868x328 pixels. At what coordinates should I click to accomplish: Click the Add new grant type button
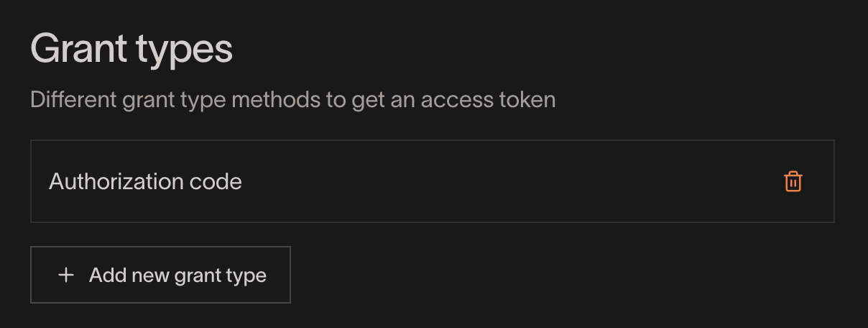160,275
